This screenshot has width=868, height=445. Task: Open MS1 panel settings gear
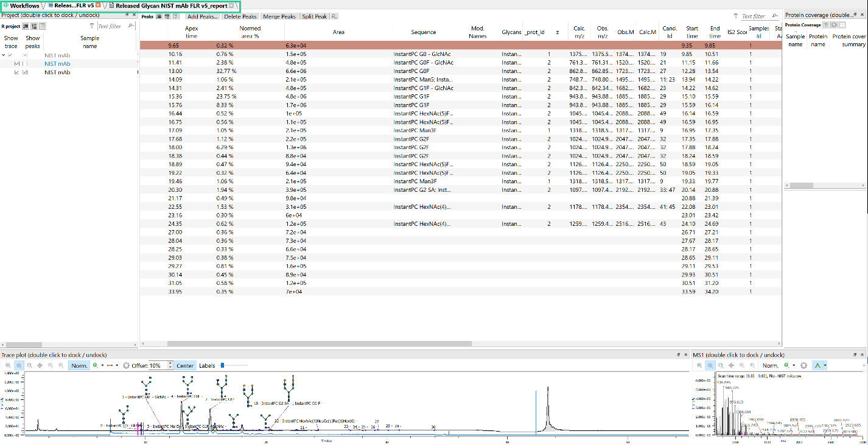pyautogui.click(x=804, y=365)
